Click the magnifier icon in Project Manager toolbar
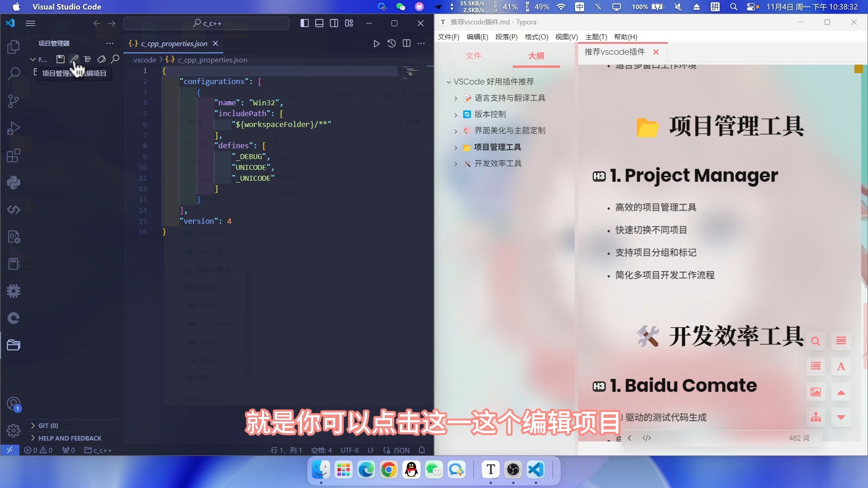 click(x=115, y=59)
